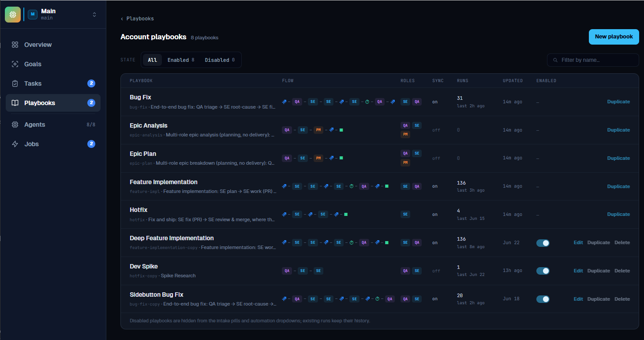Click the SE role badge in Hotfix roles

(x=405, y=215)
